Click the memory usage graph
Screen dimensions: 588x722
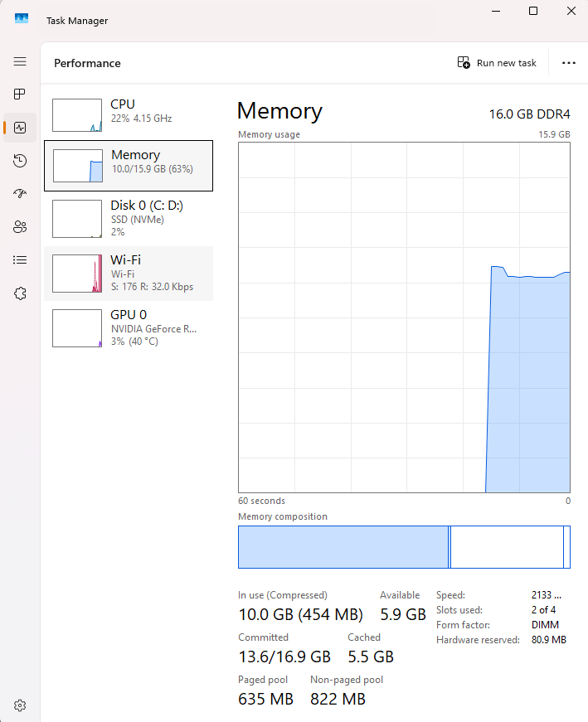point(404,317)
